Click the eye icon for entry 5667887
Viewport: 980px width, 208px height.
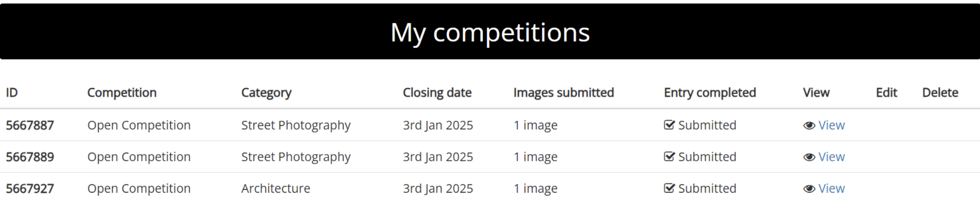[x=809, y=125]
